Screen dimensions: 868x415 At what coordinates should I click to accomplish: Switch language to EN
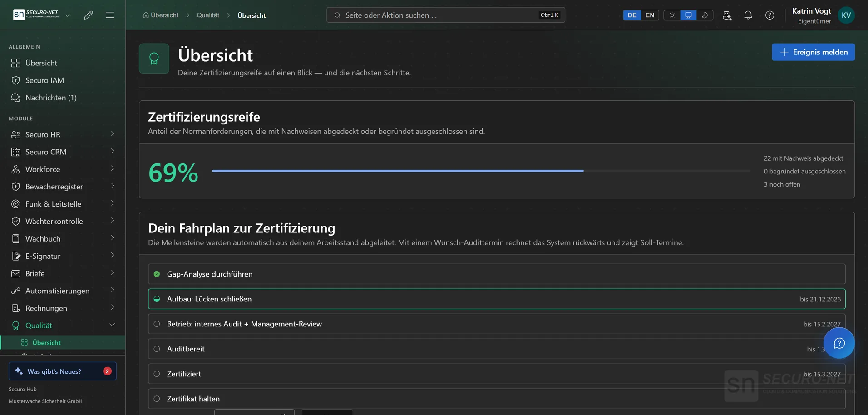pyautogui.click(x=650, y=15)
